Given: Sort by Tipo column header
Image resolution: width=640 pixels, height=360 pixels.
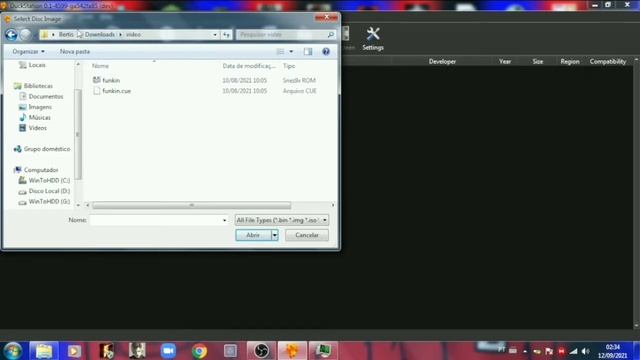Looking at the screenshot, I should point(289,66).
